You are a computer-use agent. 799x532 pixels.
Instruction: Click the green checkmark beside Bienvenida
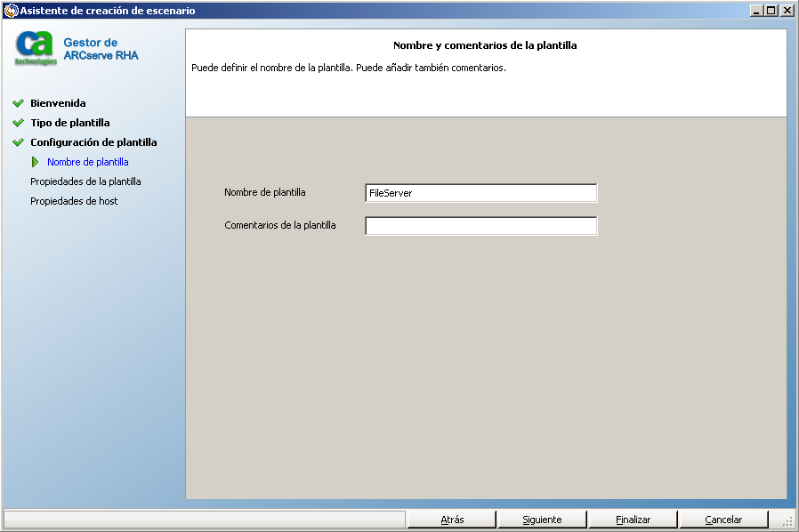point(19,103)
